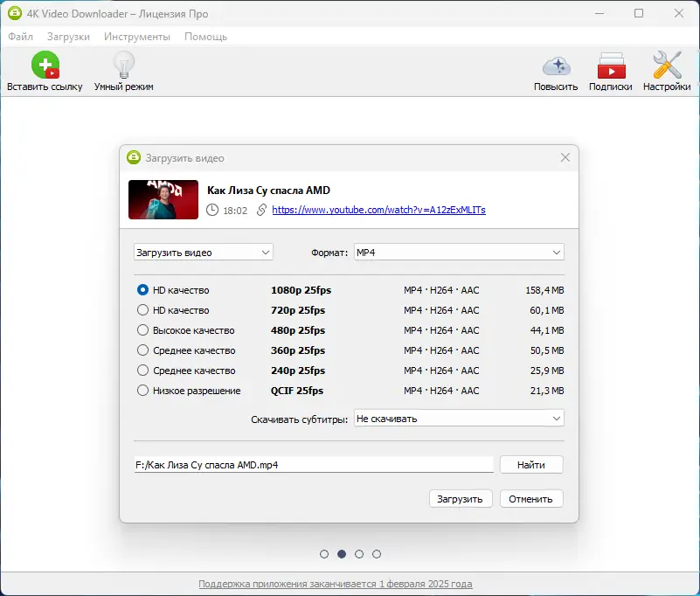Viewport: 700px width, 596px height.
Task: Choose Среднее качество 360p option
Action: (142, 350)
